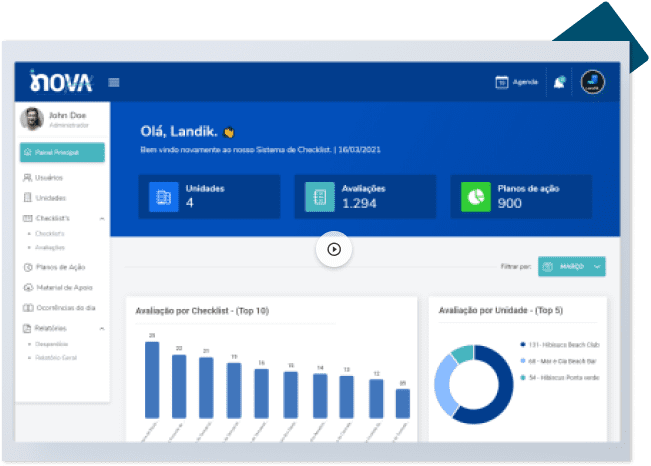Open the Março month filter dropdown

coord(571,266)
